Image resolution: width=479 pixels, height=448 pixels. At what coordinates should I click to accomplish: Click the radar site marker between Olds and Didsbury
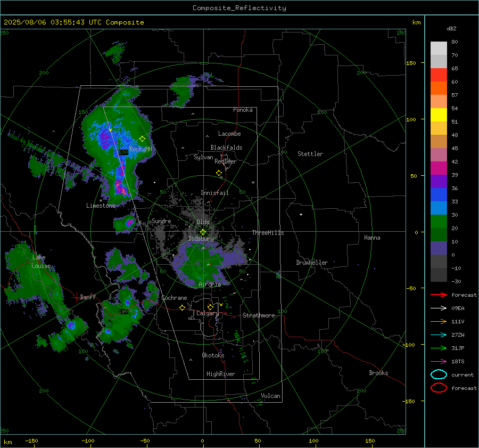203,232
